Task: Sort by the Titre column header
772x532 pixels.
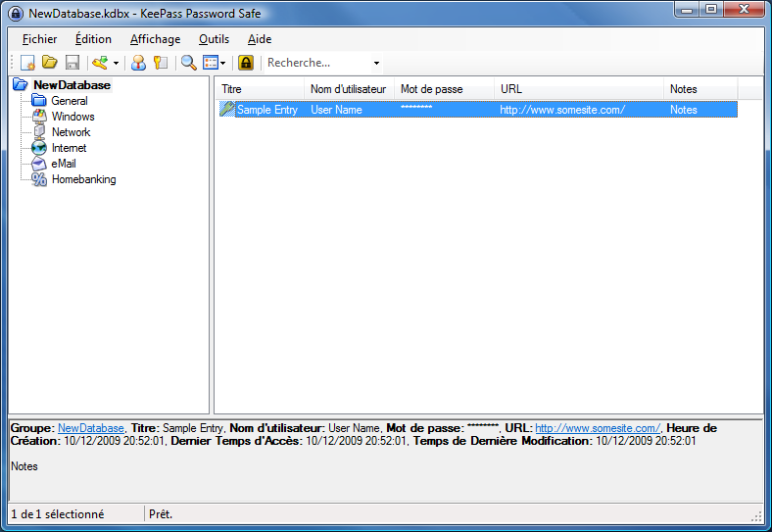Action: 261,89
